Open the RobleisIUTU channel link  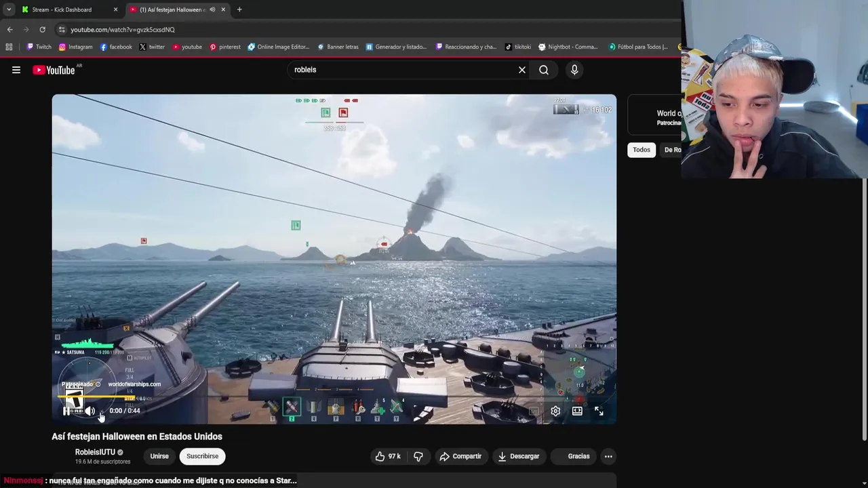coord(95,452)
